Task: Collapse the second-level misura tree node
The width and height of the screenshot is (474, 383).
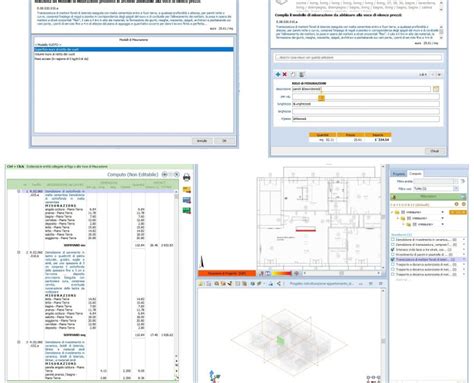Action: pos(398,218)
